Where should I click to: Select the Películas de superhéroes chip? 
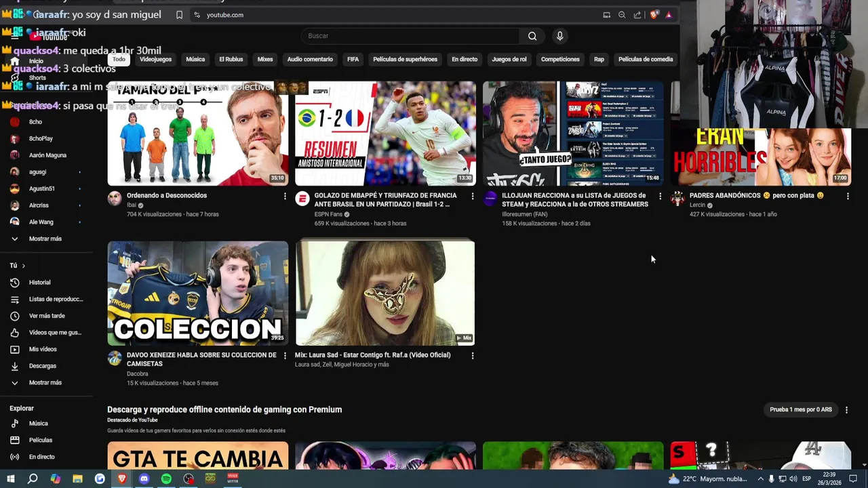(x=406, y=59)
